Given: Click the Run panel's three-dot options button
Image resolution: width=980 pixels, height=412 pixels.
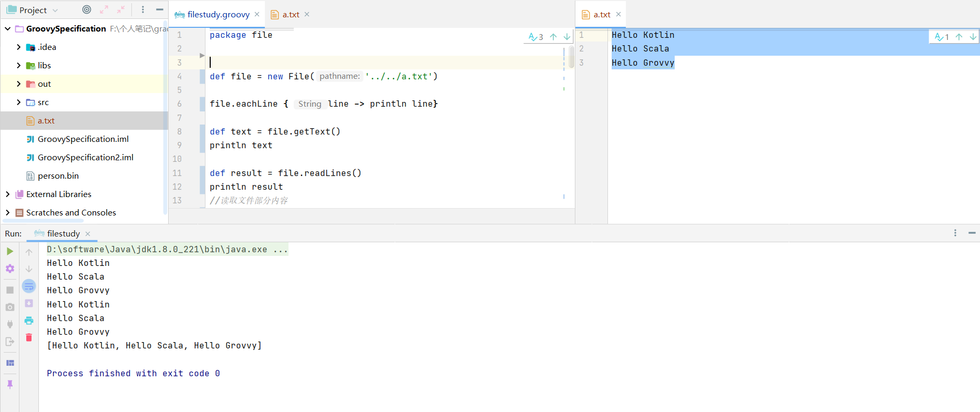Looking at the screenshot, I should [955, 233].
